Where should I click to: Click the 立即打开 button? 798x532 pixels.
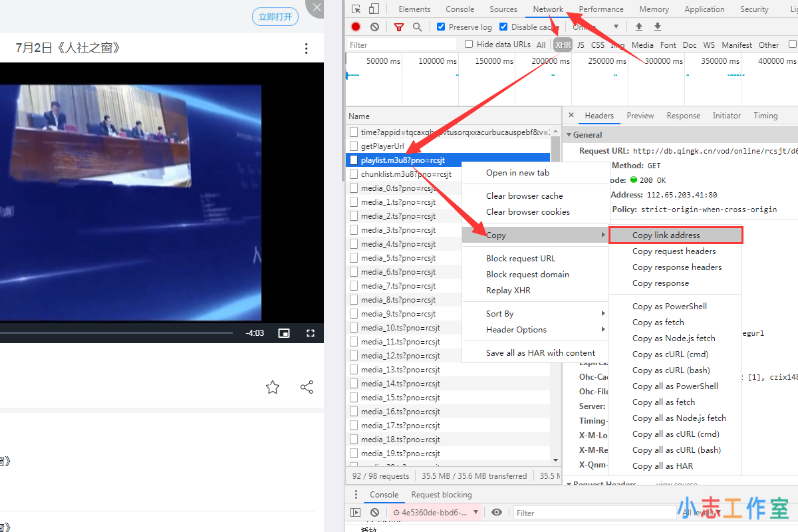275,17
